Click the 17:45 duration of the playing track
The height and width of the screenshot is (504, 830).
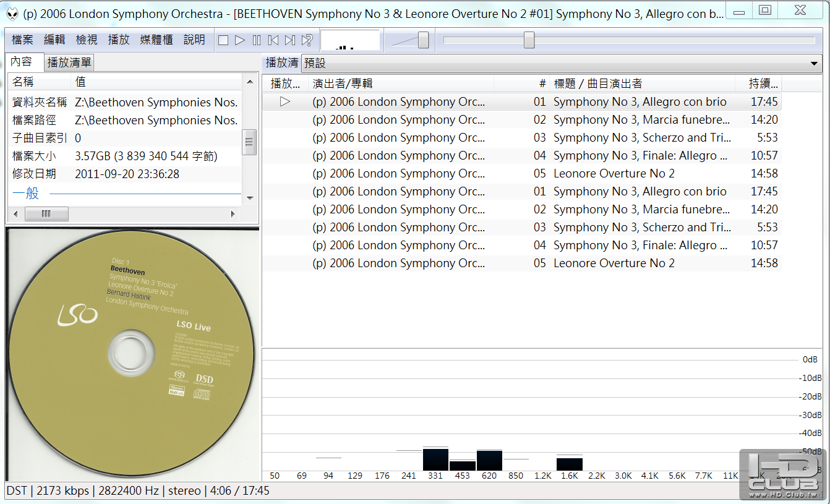coord(764,101)
